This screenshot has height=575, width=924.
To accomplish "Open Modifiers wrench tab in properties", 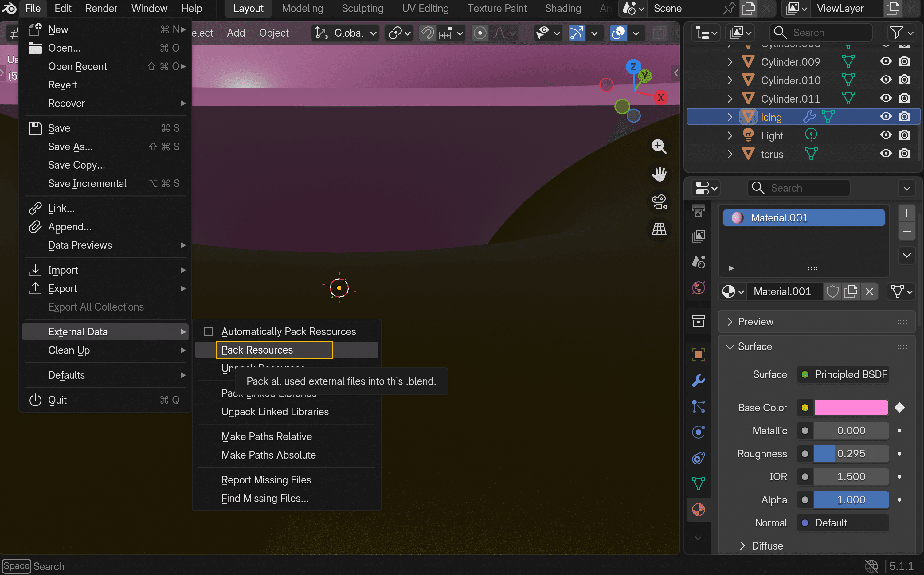I will (x=698, y=380).
